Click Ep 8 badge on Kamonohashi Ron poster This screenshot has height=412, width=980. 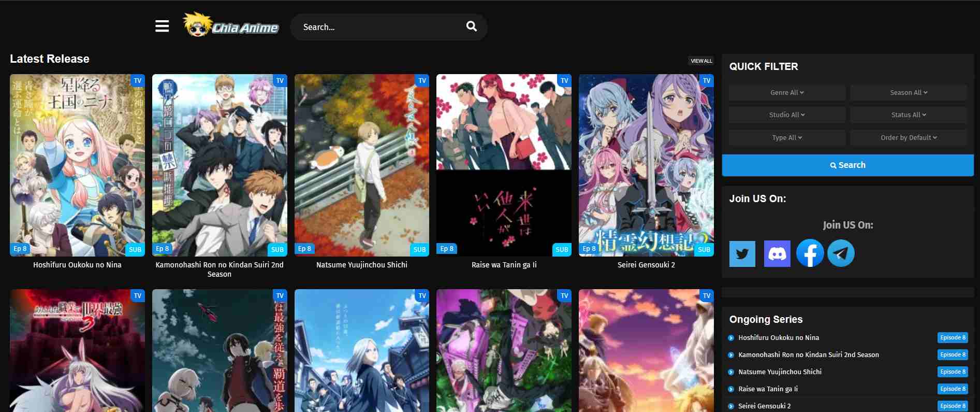point(162,249)
